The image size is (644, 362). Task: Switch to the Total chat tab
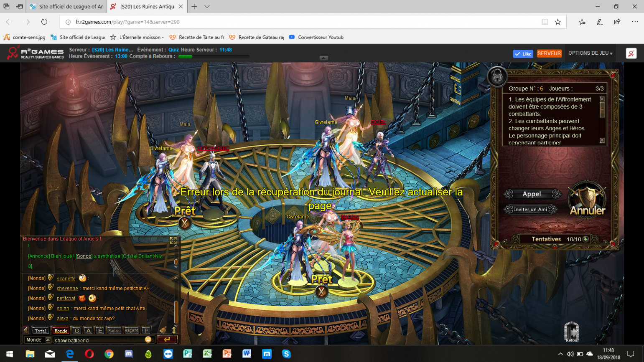tap(41, 330)
